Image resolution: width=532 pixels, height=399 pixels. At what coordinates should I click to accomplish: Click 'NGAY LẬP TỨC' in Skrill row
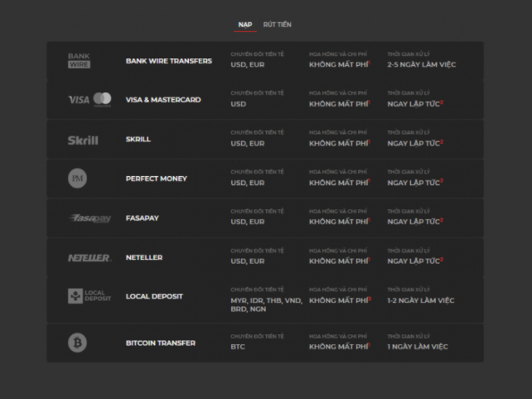[414, 143]
